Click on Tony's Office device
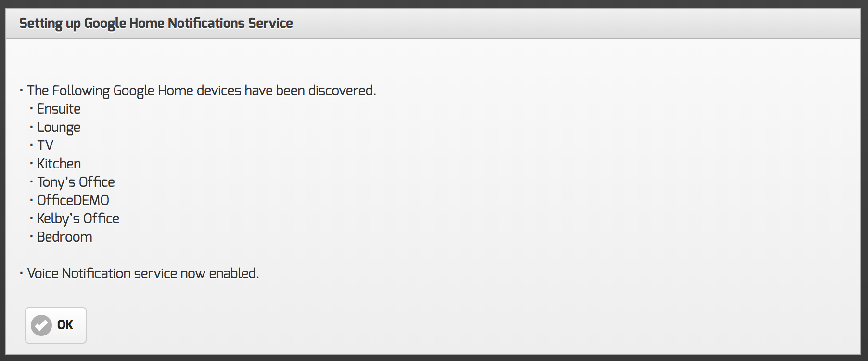 point(76,182)
